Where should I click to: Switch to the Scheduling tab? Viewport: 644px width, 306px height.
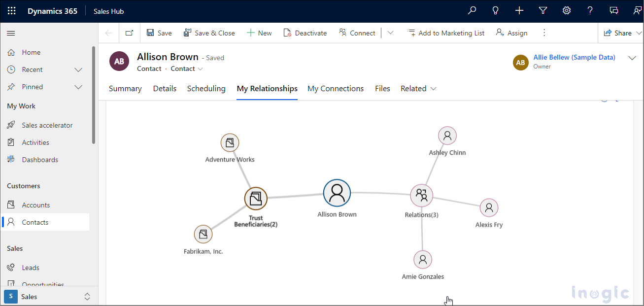pos(206,89)
